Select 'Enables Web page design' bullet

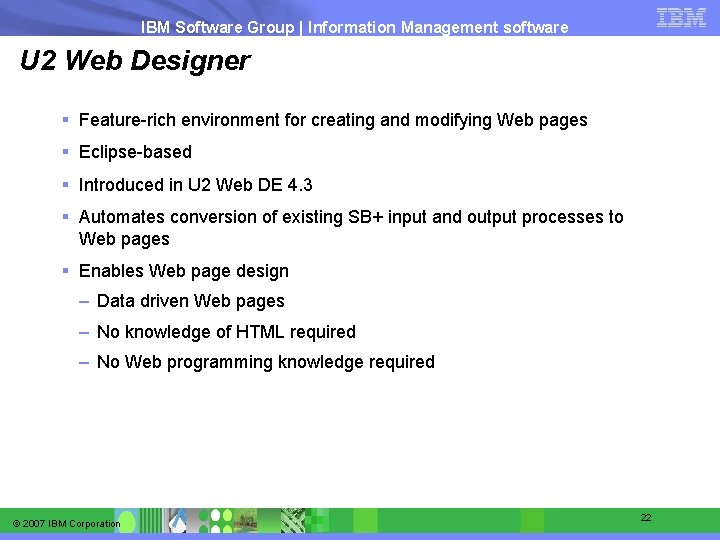point(184,271)
